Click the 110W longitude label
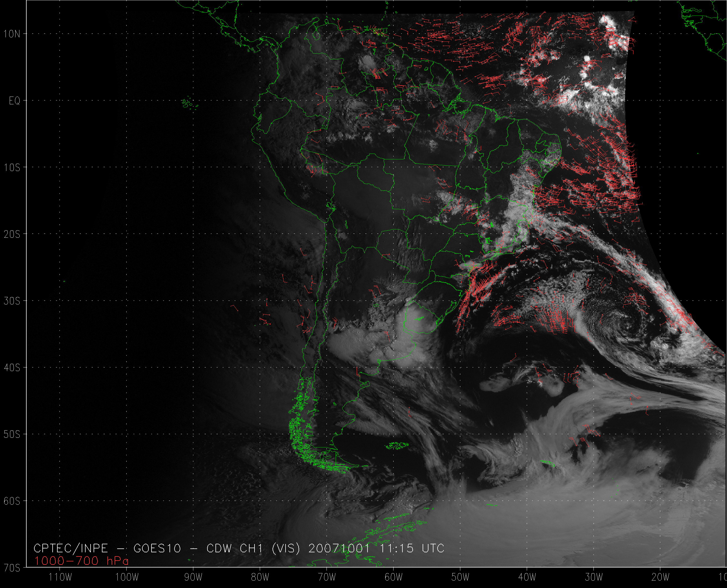The image size is (727, 588). (60, 577)
